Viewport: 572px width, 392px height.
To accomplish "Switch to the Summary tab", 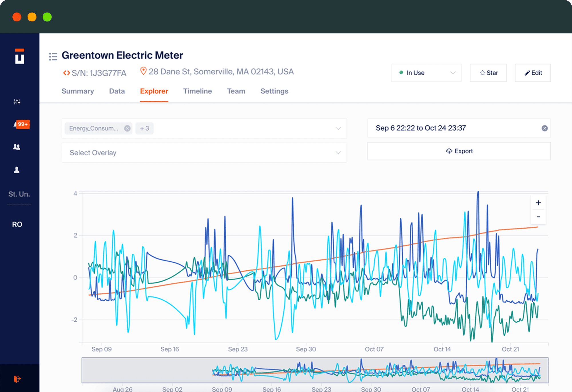I will pyautogui.click(x=78, y=91).
